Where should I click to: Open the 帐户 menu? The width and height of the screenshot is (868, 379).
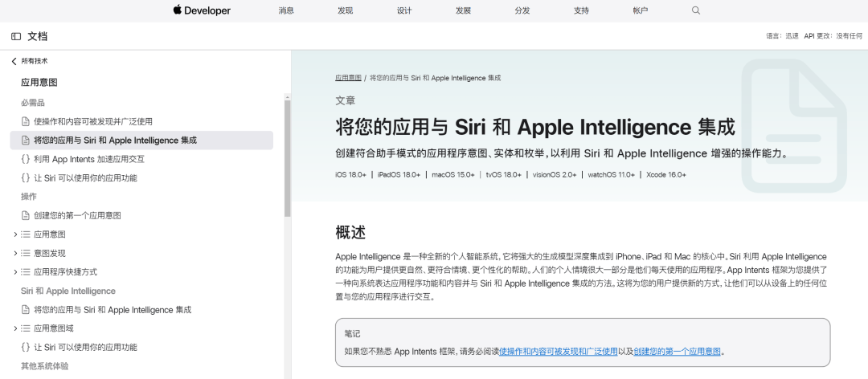pyautogui.click(x=641, y=10)
